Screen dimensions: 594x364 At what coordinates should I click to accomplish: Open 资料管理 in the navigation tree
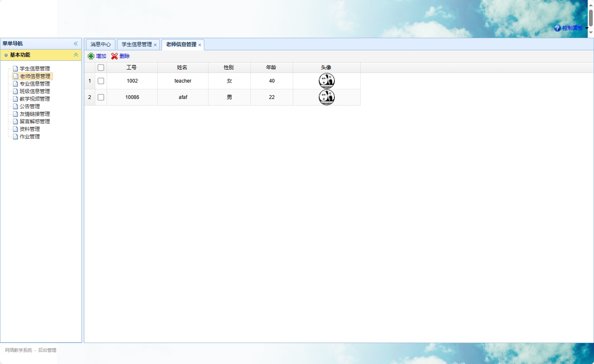pyautogui.click(x=30, y=129)
